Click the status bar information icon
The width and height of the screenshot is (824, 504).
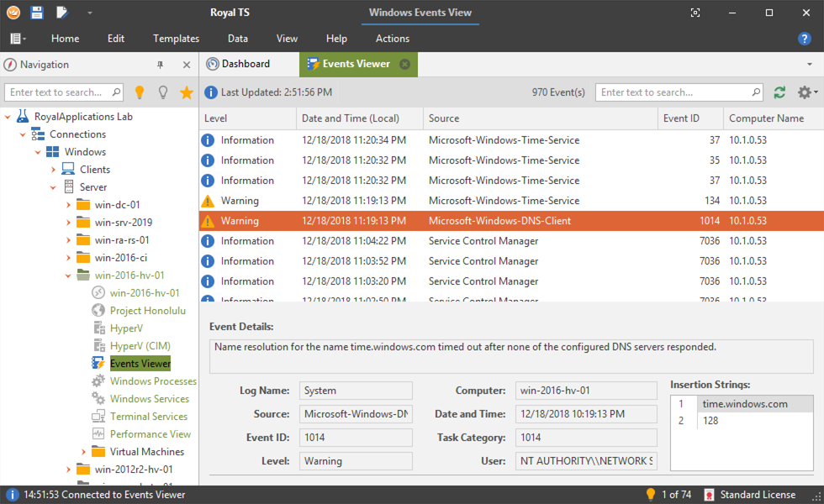coord(12,495)
